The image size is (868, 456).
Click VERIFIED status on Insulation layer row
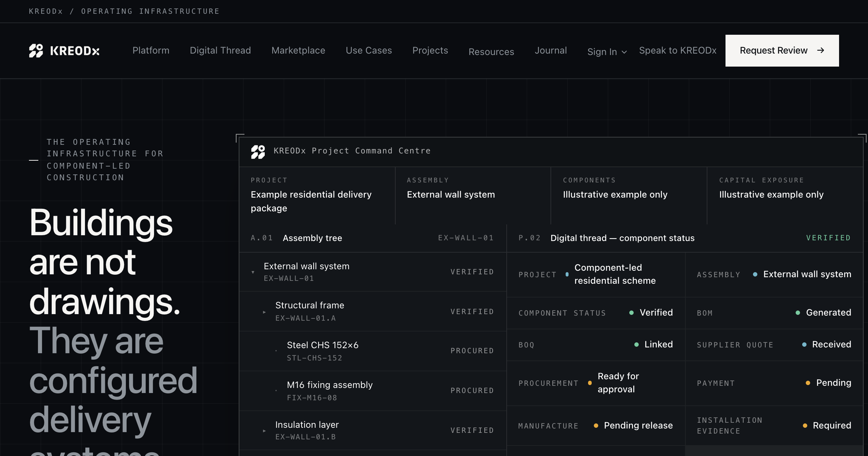click(x=472, y=430)
